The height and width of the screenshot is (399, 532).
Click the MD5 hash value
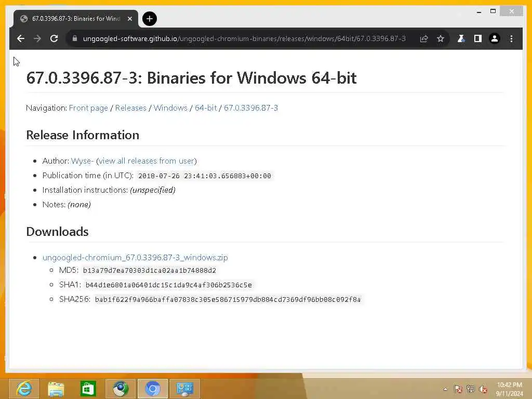[149, 270]
